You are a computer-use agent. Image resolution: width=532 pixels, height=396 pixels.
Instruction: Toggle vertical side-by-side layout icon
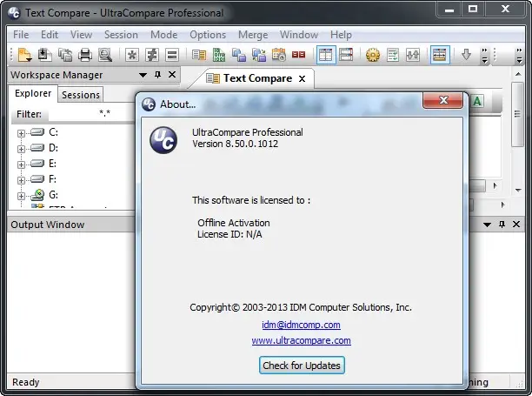[x=326, y=55]
